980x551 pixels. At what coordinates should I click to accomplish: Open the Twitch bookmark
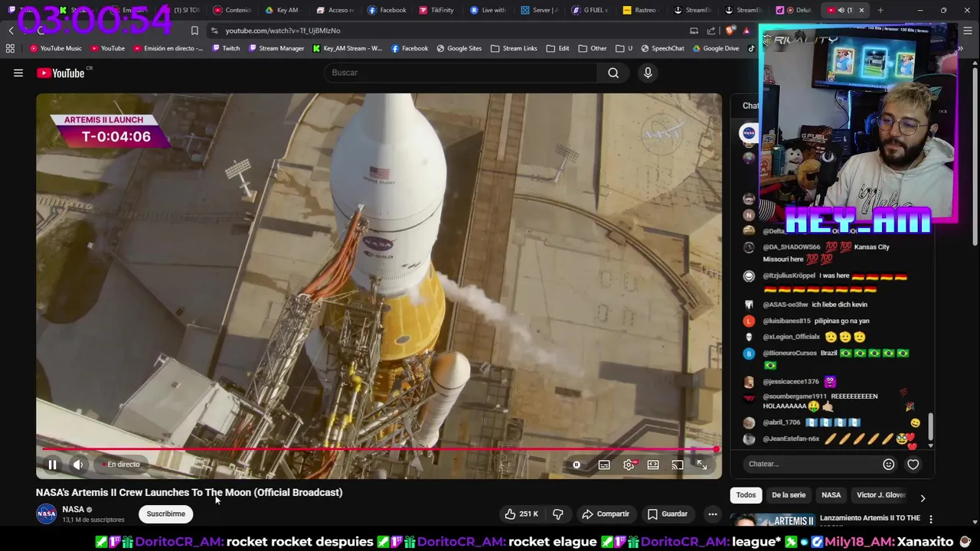[x=225, y=48]
